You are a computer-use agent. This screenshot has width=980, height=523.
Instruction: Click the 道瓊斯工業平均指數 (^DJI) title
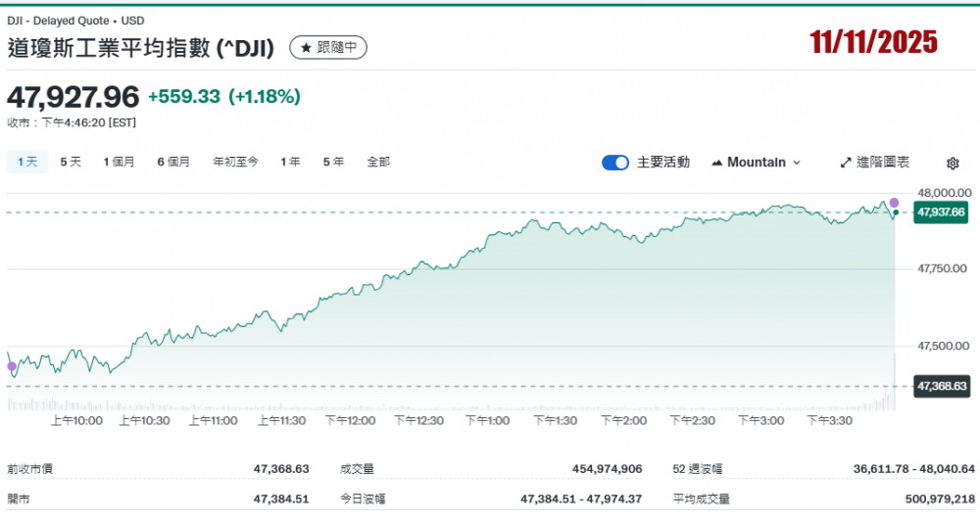point(141,47)
